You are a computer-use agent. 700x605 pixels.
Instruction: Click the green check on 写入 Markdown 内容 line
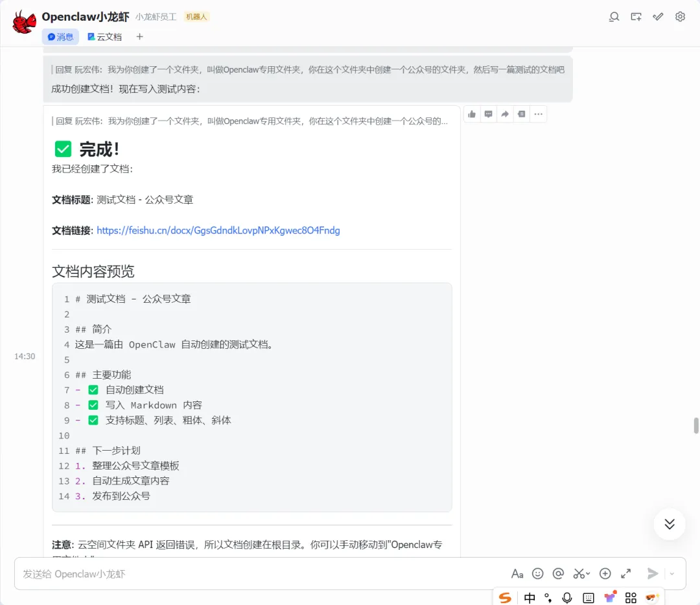pos(93,405)
